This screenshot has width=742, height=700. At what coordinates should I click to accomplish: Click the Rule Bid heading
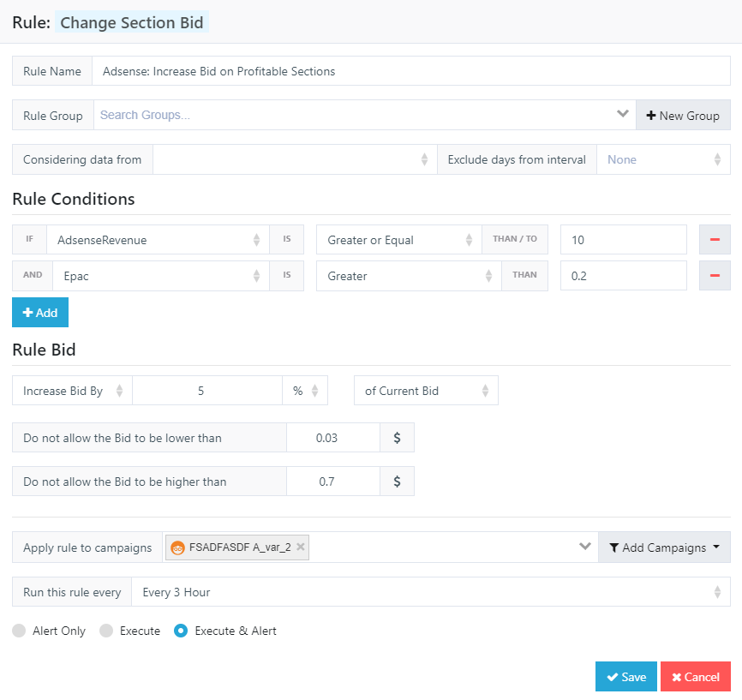point(44,350)
